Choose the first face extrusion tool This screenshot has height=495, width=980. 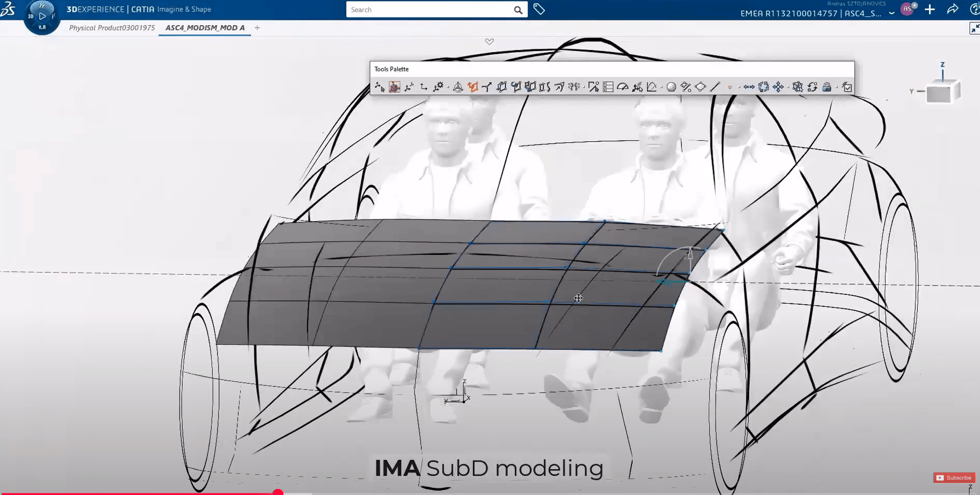click(502, 87)
